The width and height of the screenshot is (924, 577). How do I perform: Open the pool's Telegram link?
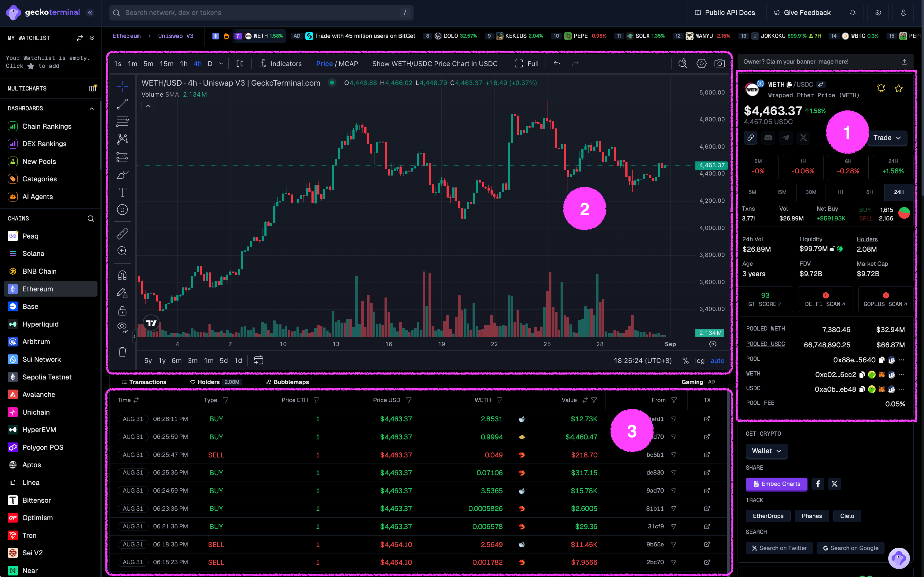pyautogui.click(x=786, y=138)
